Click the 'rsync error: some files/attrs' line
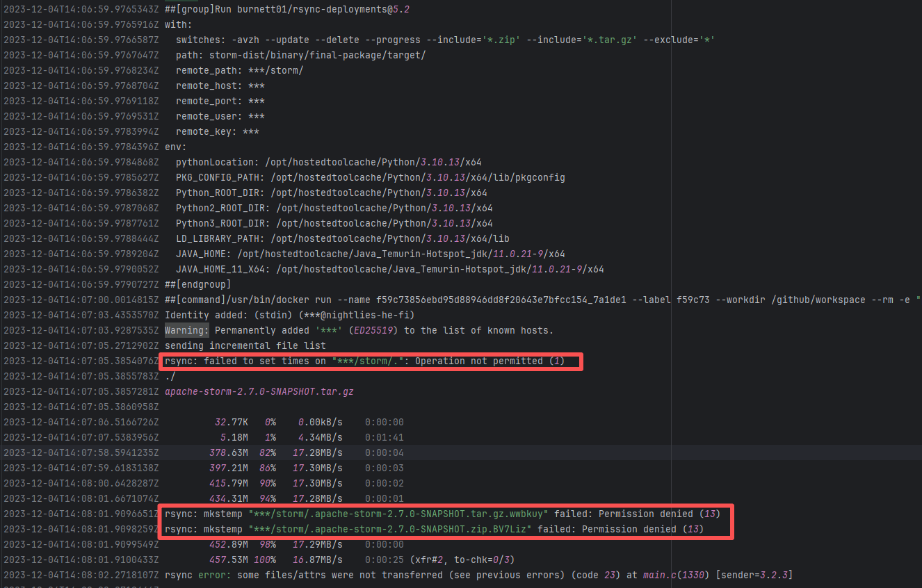This screenshot has height=588, width=922. click(478, 575)
